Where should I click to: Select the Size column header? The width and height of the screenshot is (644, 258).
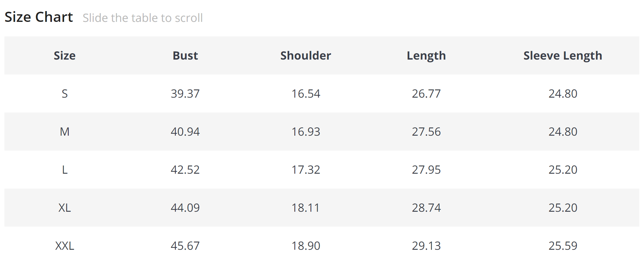click(x=65, y=55)
